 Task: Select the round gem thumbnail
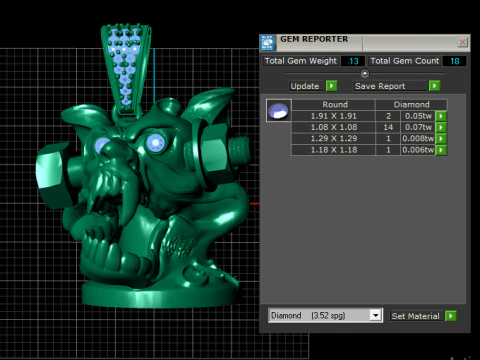[279, 110]
